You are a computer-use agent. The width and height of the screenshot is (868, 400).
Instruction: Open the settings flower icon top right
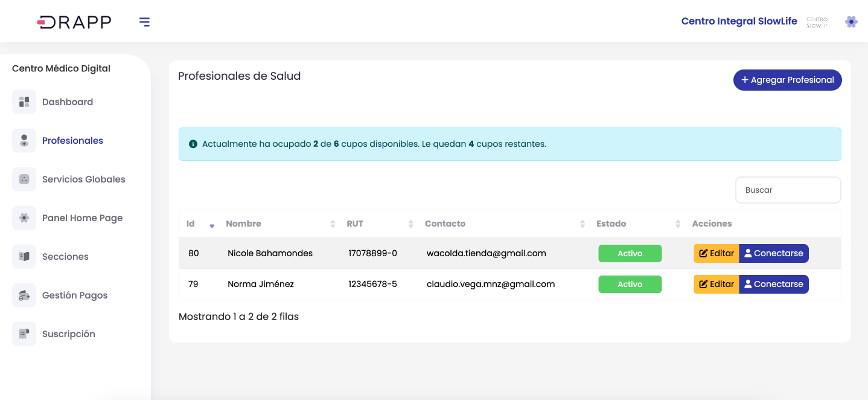pos(851,22)
